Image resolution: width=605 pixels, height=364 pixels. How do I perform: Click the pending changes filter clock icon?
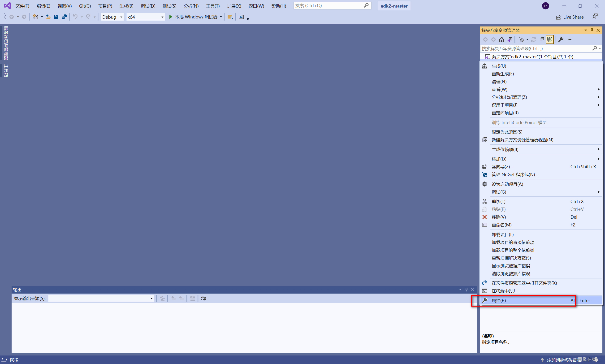(521, 39)
